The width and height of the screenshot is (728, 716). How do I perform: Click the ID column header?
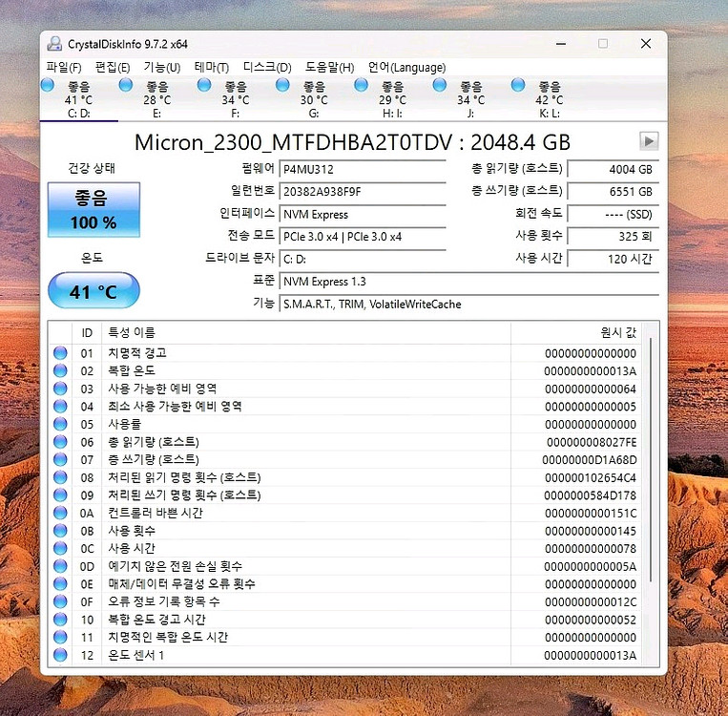point(87,332)
